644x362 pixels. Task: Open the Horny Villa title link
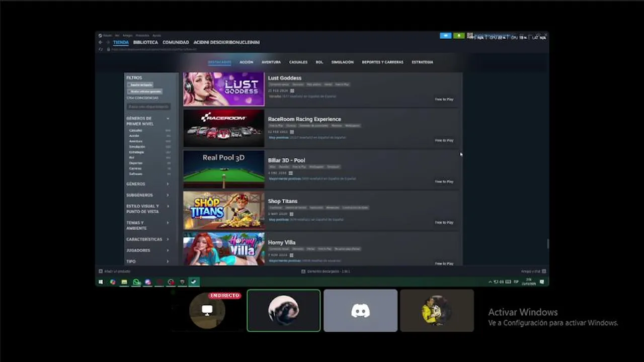tap(282, 242)
